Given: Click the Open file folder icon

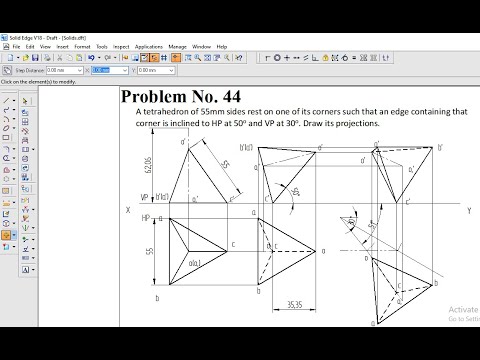Looking at the screenshot, I should [26, 58].
